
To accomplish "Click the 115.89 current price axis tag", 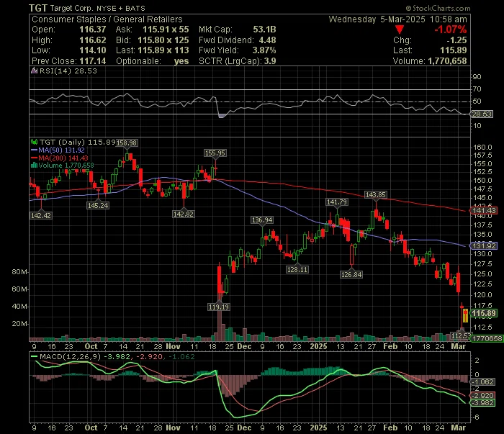I will pyautogui.click(x=484, y=314).
